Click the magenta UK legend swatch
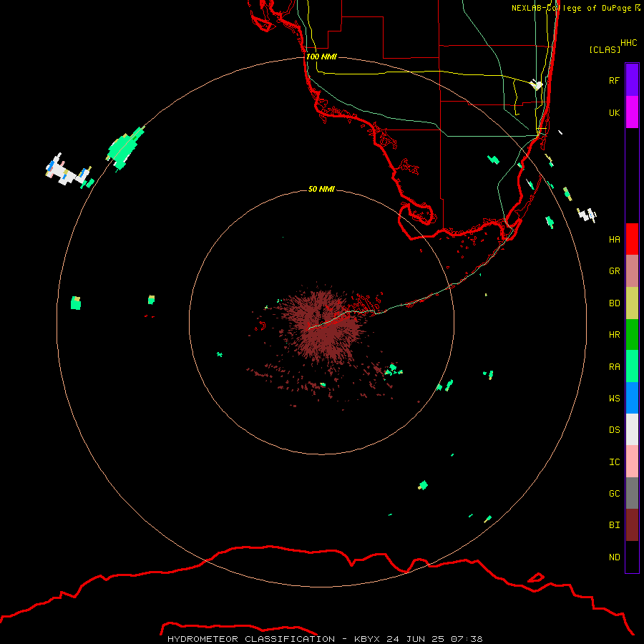This screenshot has width=644, height=644. coord(632,112)
